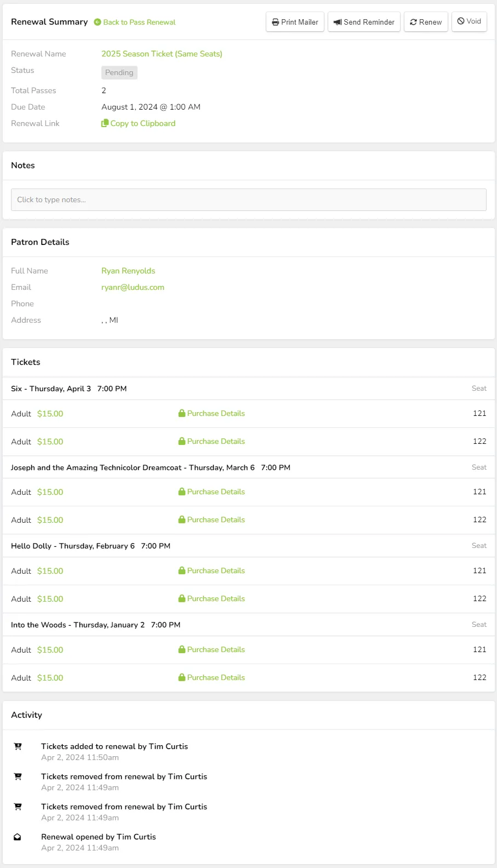This screenshot has height=868, width=497.
Task: Click the Print Mailer button
Action: tap(295, 22)
